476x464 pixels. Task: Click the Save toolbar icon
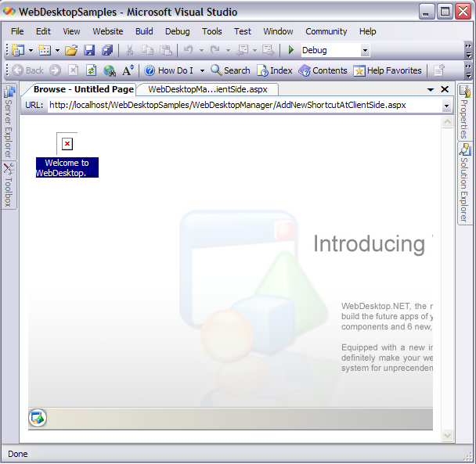point(89,50)
